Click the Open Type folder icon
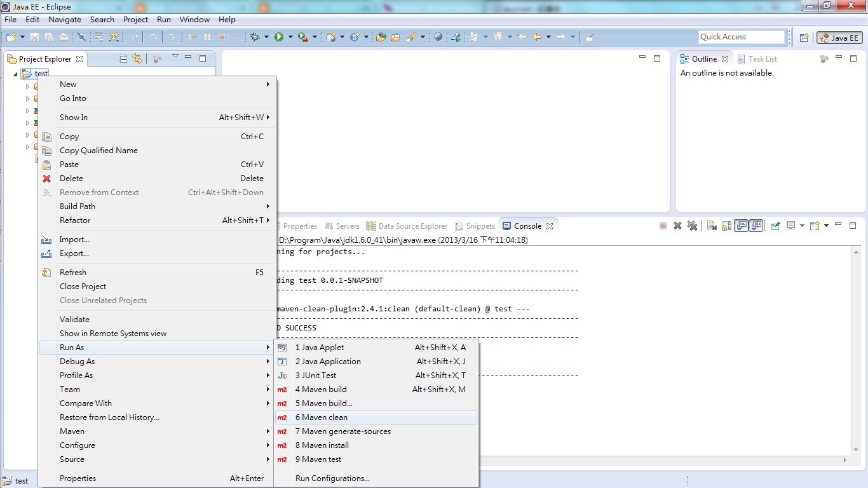Screen dimensions: 868x488 point(381,37)
